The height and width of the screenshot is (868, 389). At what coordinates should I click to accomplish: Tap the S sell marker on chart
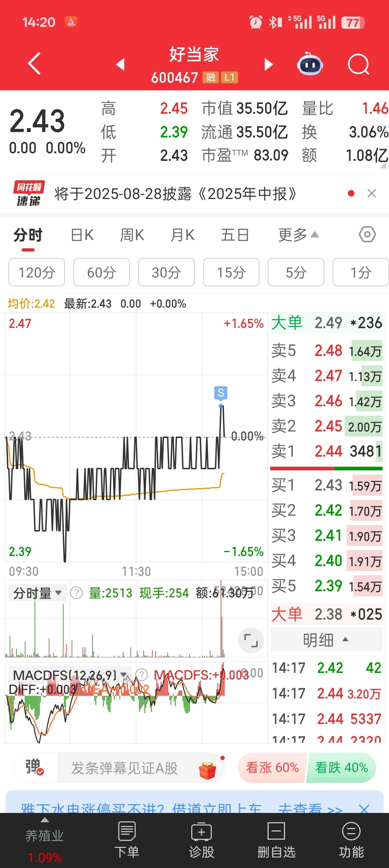(x=221, y=393)
